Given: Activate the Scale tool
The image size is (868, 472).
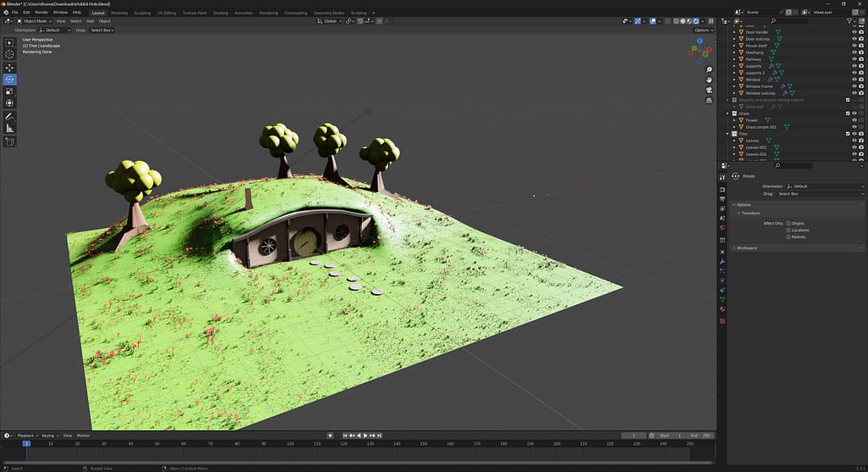Looking at the screenshot, I should (10, 92).
